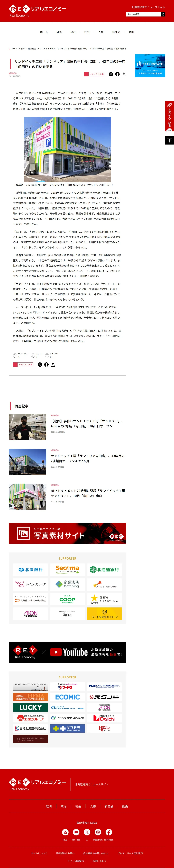Image resolution: width=174 pixels, height=868 pixels.
Task: Open the 北海道銀行 supporter logo
Action: click(x=104, y=570)
